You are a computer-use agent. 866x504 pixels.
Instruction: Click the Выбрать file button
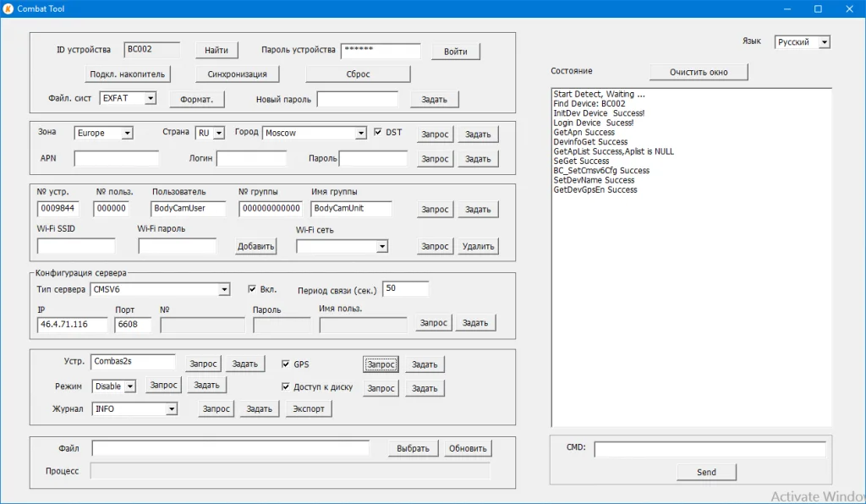414,448
